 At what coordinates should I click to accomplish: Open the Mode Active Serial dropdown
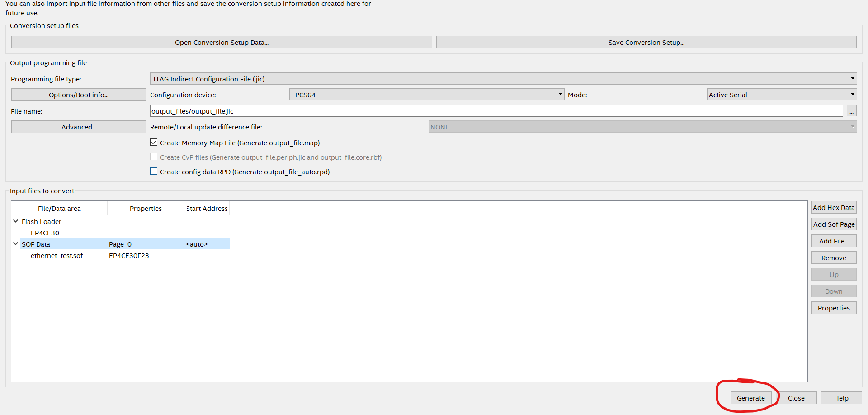[x=781, y=95]
